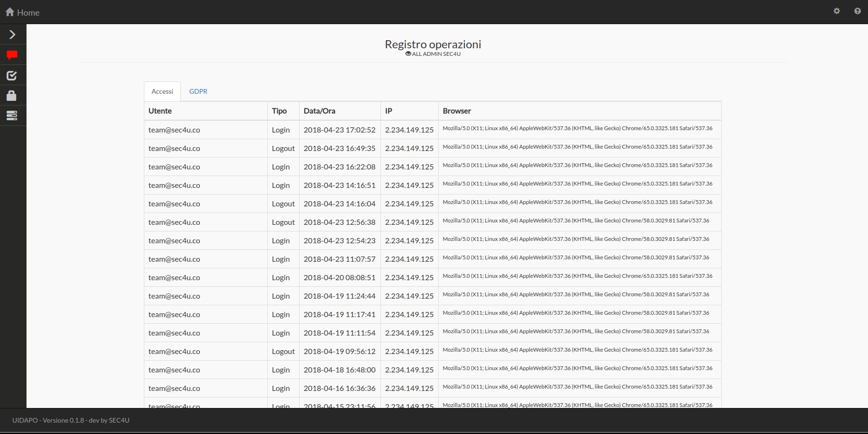The image size is (868, 434).
Task: Open the checklist edit icon in sidebar
Action: pos(12,75)
